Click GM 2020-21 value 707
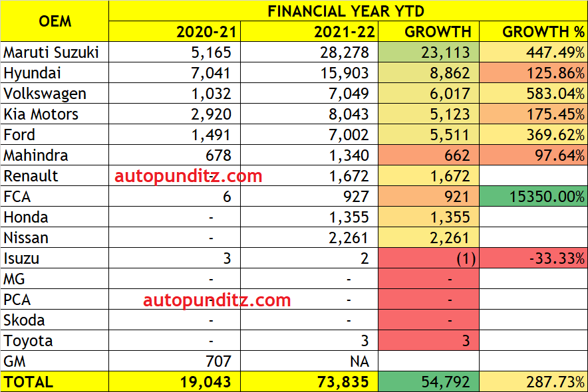 (x=218, y=361)
